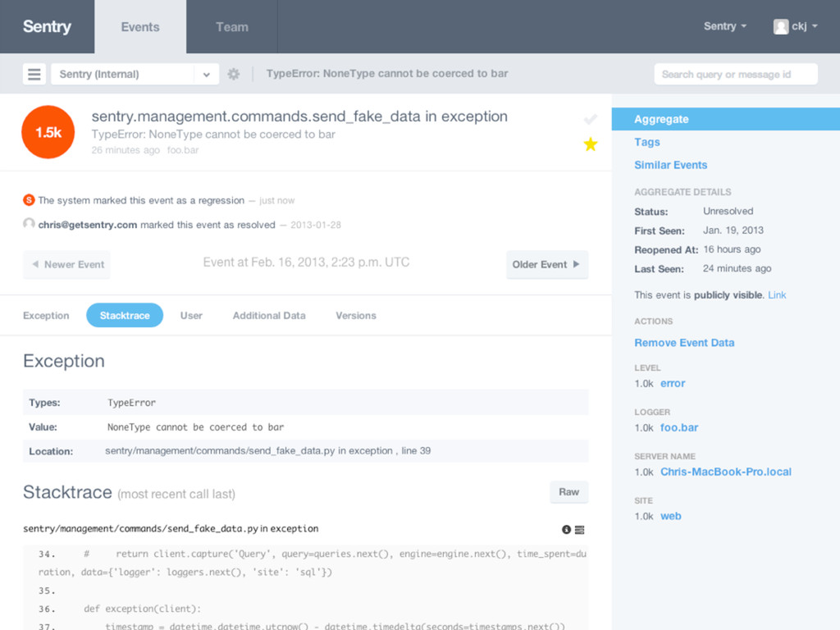Click the project settings gear icon

(x=234, y=74)
